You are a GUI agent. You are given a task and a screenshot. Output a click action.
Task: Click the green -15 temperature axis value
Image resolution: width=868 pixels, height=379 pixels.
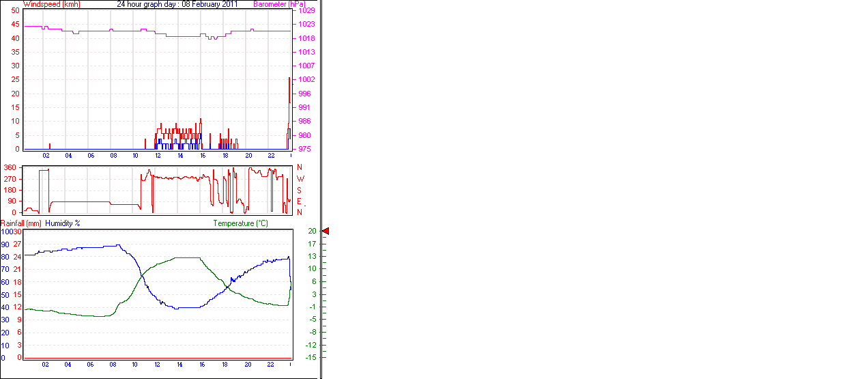point(311,357)
